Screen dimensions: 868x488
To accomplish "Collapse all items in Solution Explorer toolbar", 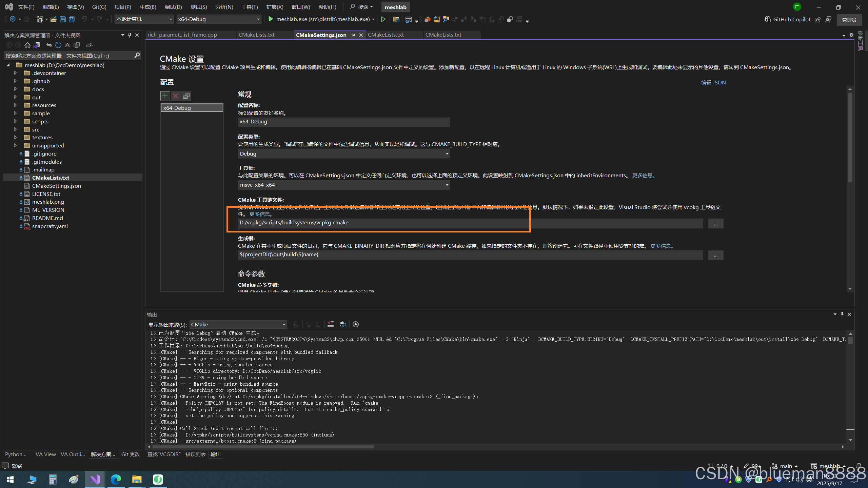I will click(67, 45).
